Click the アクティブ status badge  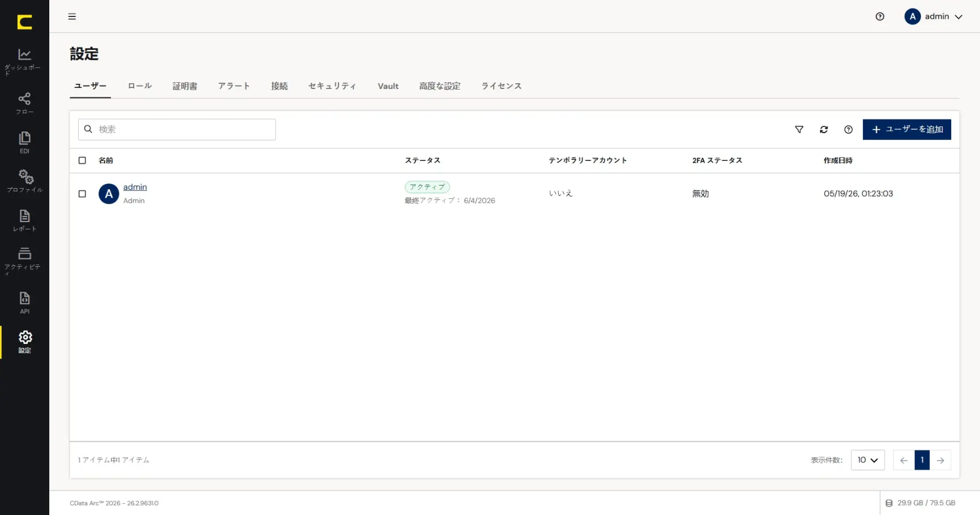click(x=427, y=187)
